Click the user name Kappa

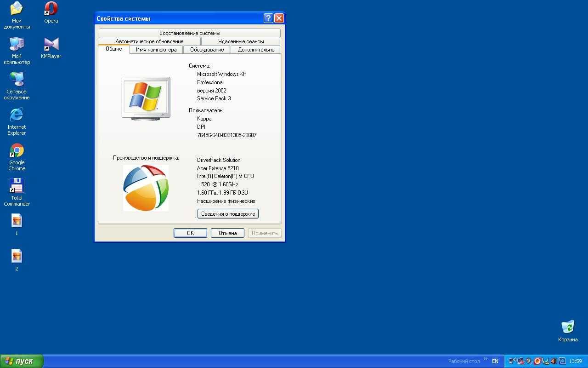click(204, 119)
